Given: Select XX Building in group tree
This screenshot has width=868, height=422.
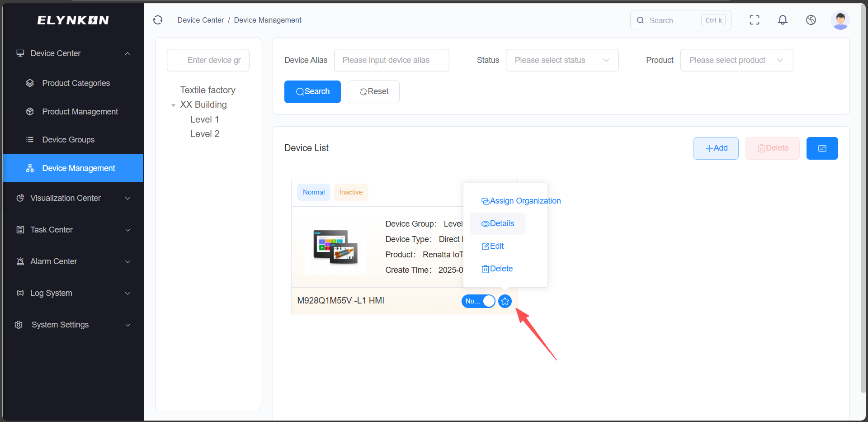Looking at the screenshot, I should [x=203, y=104].
